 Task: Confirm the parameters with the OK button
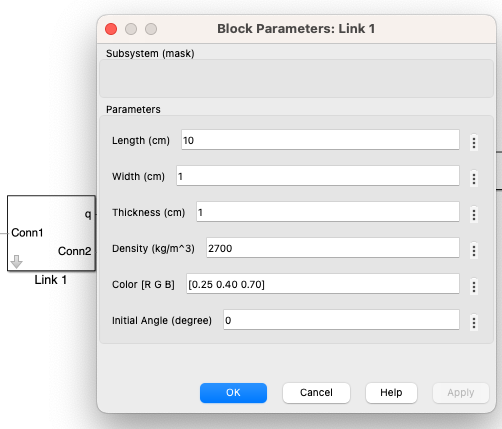point(233,393)
